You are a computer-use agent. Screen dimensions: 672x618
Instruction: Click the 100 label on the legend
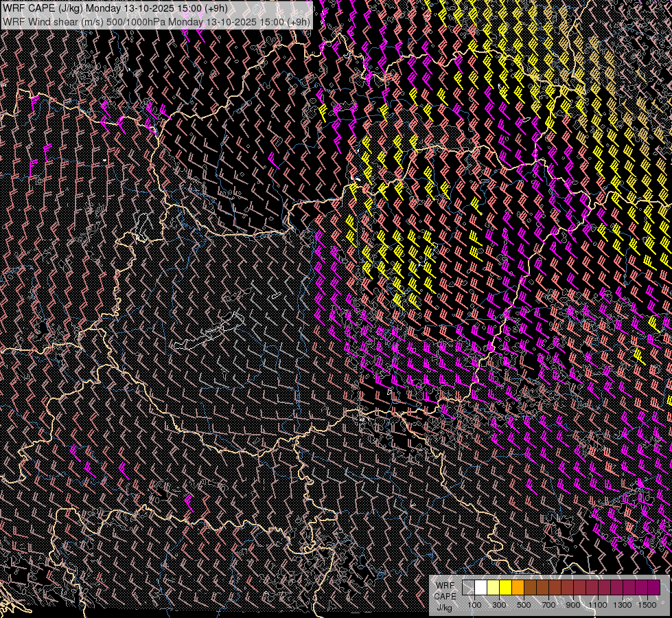pos(474,604)
